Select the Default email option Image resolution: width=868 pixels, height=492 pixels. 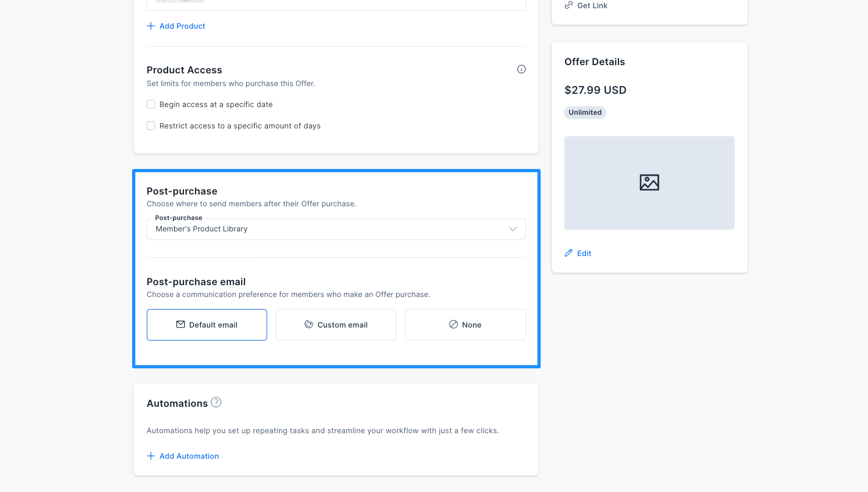click(x=207, y=325)
